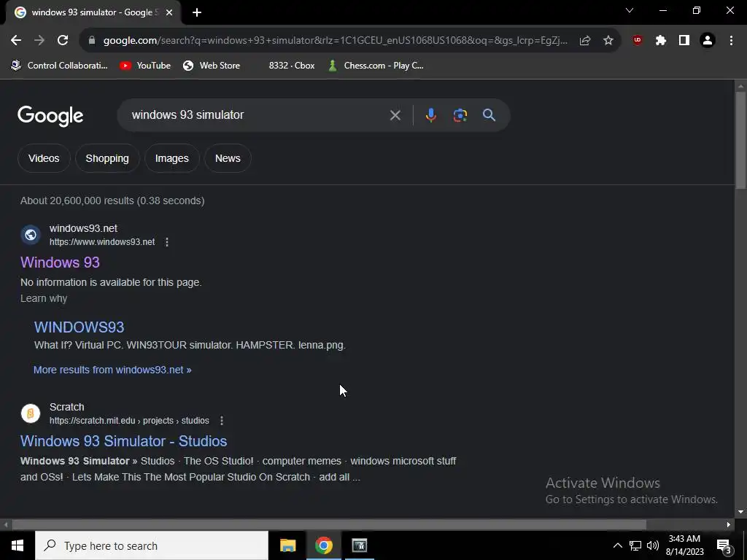
Task: Open Chrome's three-dot menu
Action: (x=731, y=41)
